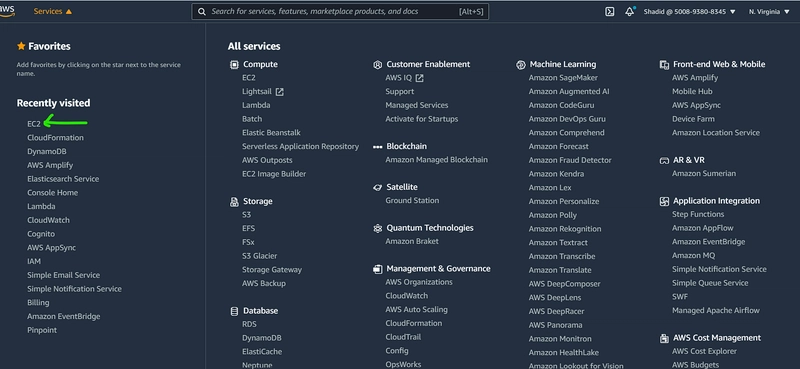Open EC2 from Recently visited
Image resolution: width=800 pixels, height=369 pixels.
[34, 124]
